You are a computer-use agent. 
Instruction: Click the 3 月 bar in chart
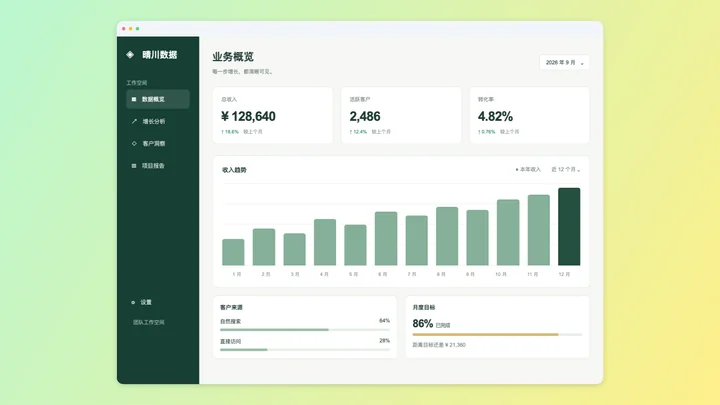294,249
